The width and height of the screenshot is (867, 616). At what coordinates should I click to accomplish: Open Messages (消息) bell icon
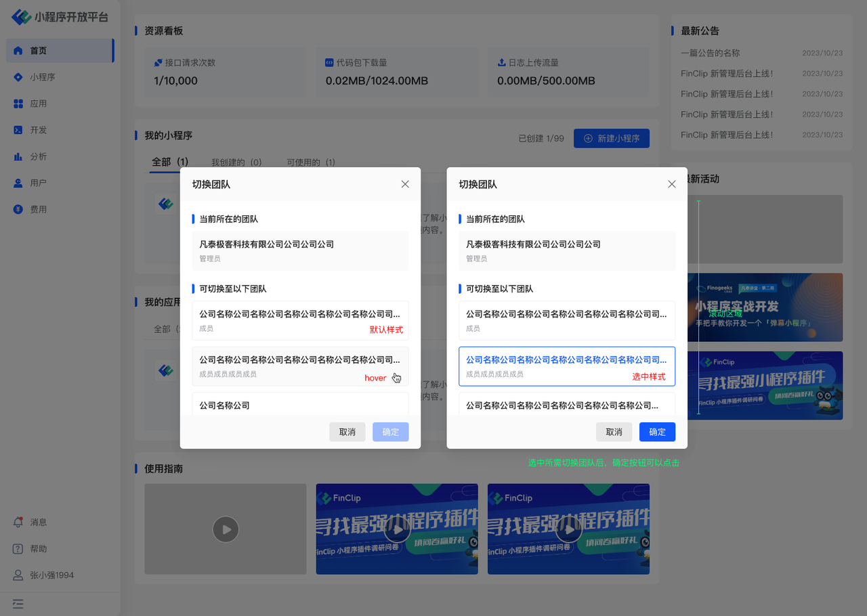(x=18, y=522)
